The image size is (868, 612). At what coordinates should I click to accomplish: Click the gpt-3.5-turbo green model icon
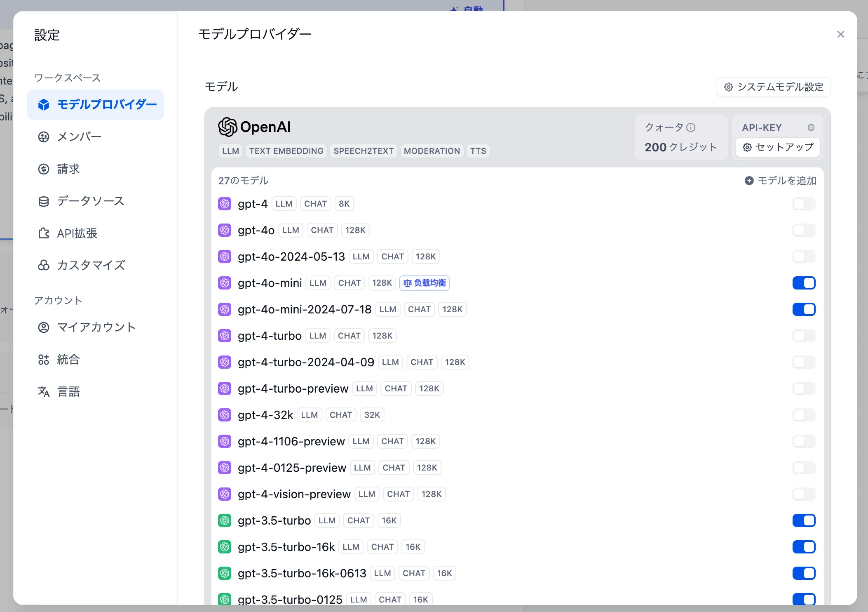(x=225, y=520)
